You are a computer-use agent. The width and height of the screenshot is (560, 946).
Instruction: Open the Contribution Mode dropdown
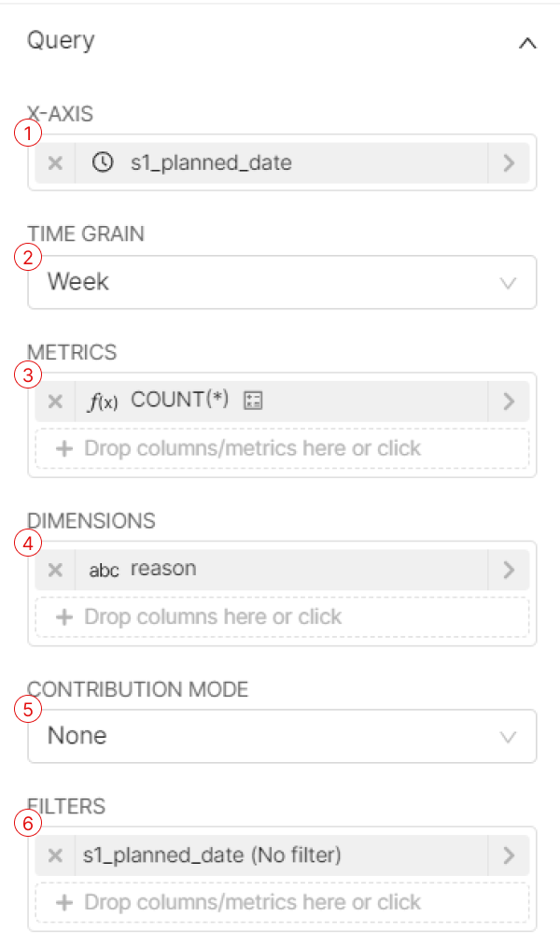click(x=282, y=736)
